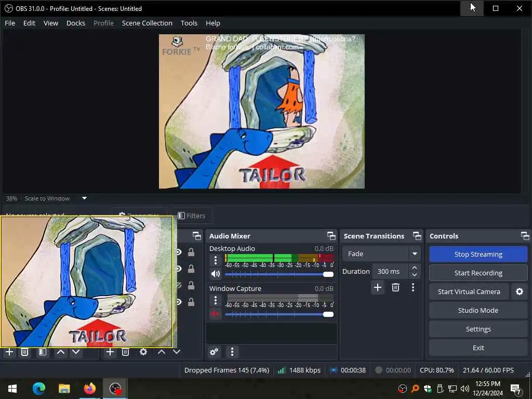Image resolution: width=532 pixels, height=399 pixels.
Task: Click Stop Streaming button
Action: pyautogui.click(x=478, y=254)
